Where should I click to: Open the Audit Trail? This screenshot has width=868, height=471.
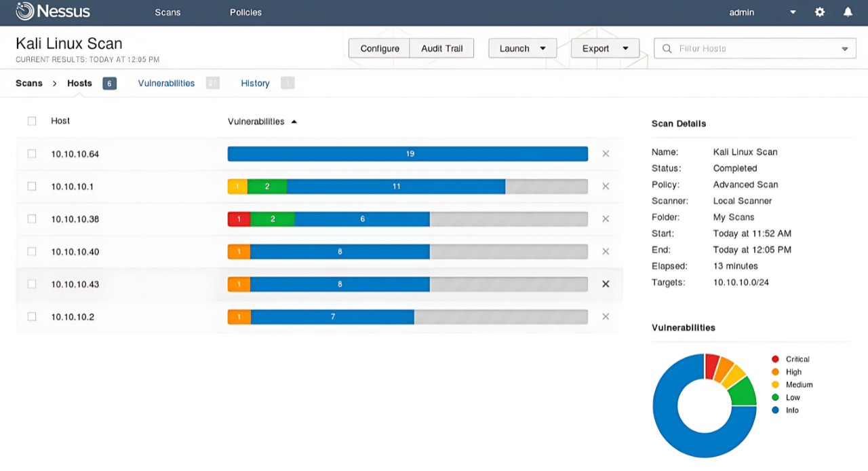442,48
